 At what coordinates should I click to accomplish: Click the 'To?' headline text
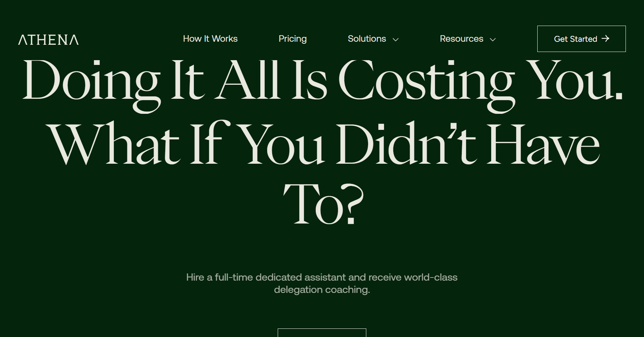point(323,204)
